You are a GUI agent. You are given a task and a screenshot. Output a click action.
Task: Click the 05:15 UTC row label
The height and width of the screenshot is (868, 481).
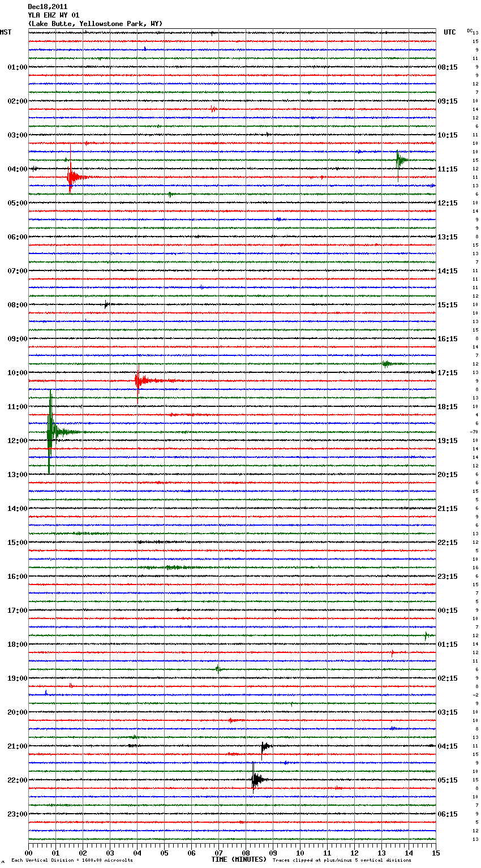click(448, 780)
